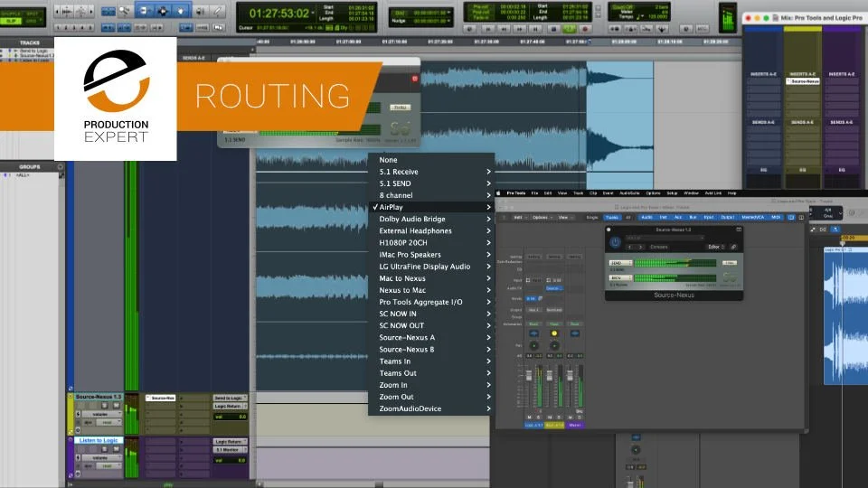Image resolution: width=868 pixels, height=488 pixels.
Task: Adjust first channel fader in Logic mixer
Action: click(529, 376)
